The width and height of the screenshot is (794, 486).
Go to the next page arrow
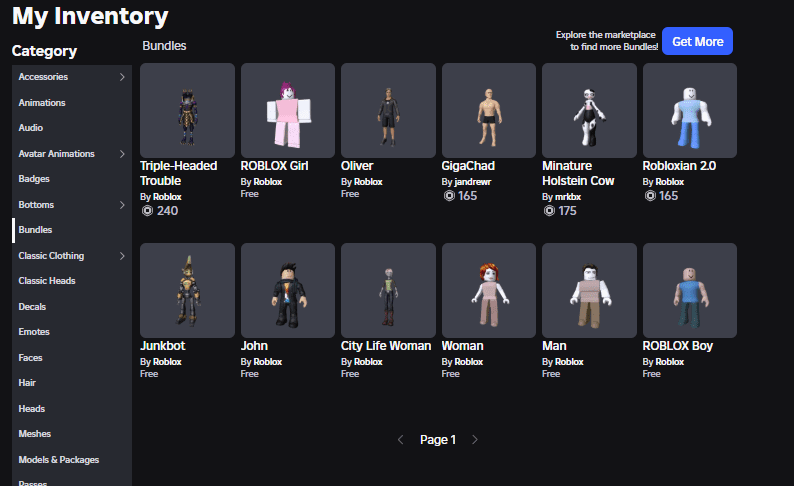coord(475,440)
